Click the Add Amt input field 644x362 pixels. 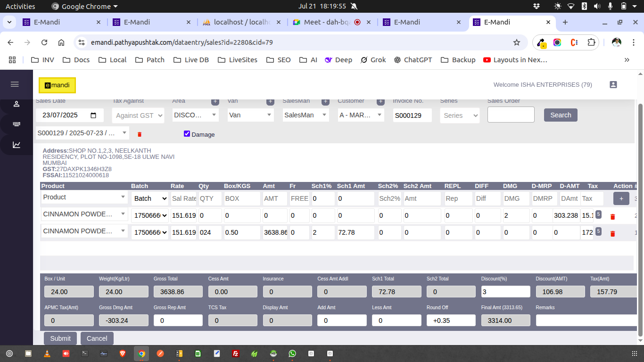pos(342,321)
